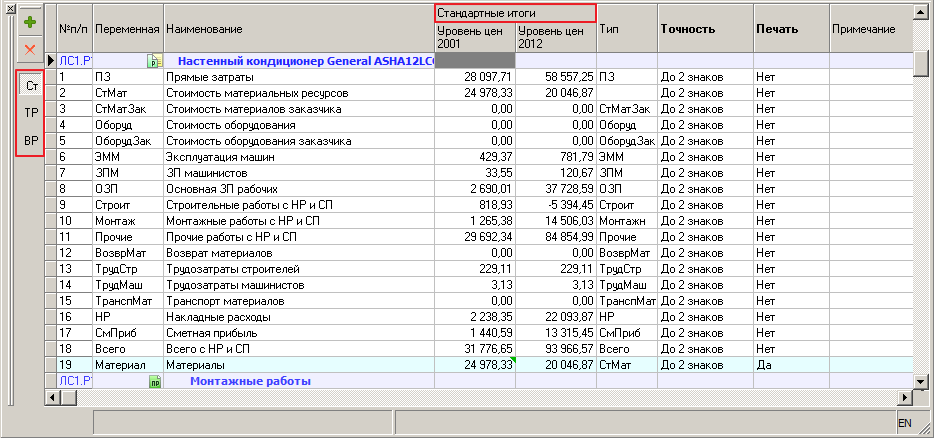
Task: Click the Переменная column header
Action: tap(127, 29)
